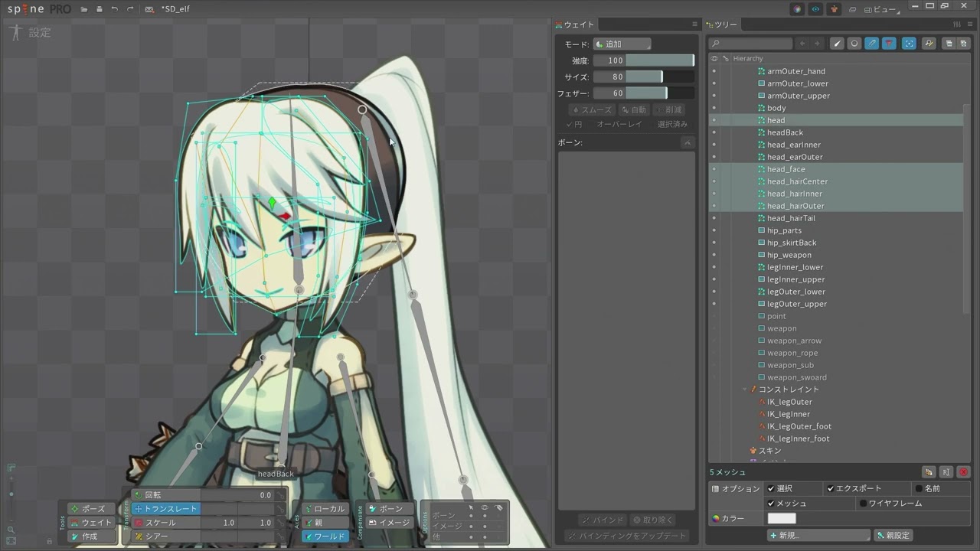The width and height of the screenshot is (980, 551).
Task: Toggle the bone filter icon in tree toolbar
Action: (x=838, y=44)
